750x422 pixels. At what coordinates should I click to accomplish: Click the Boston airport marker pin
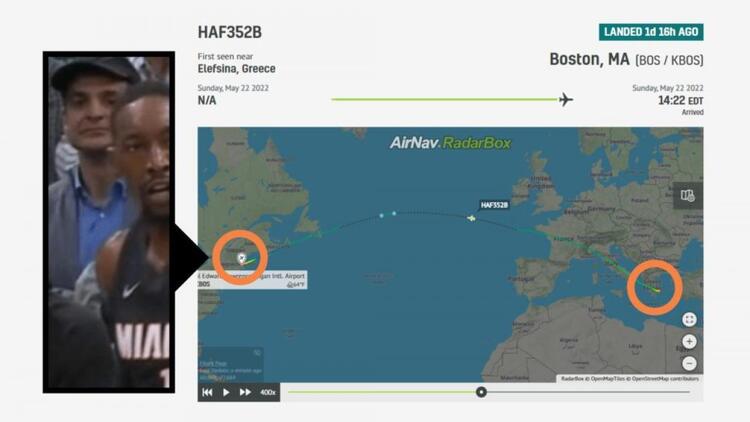(242, 258)
